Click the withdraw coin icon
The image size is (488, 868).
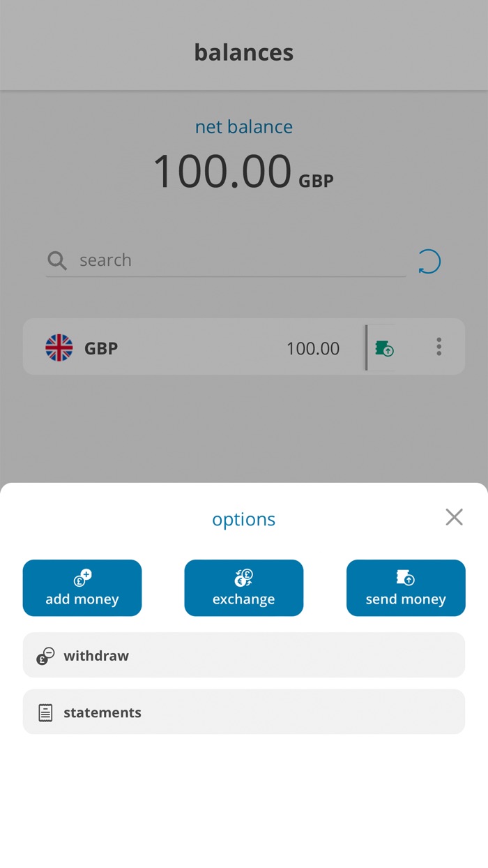tap(44, 655)
